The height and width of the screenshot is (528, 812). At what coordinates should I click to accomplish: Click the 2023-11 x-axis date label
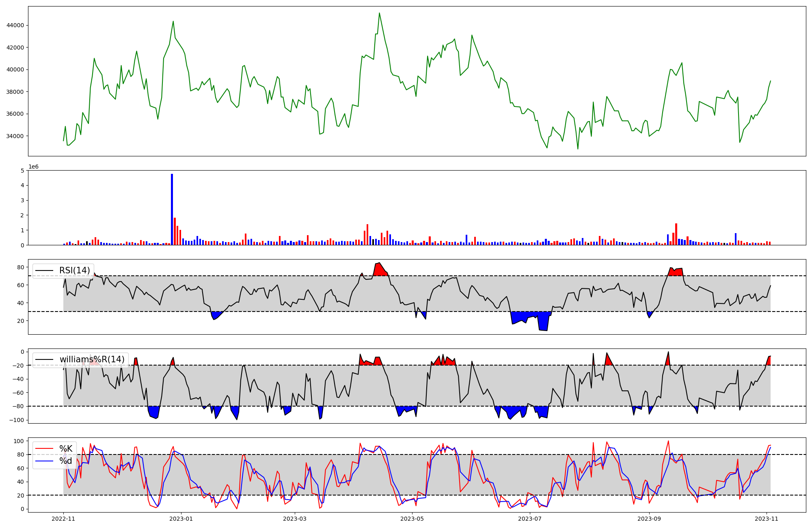click(767, 519)
